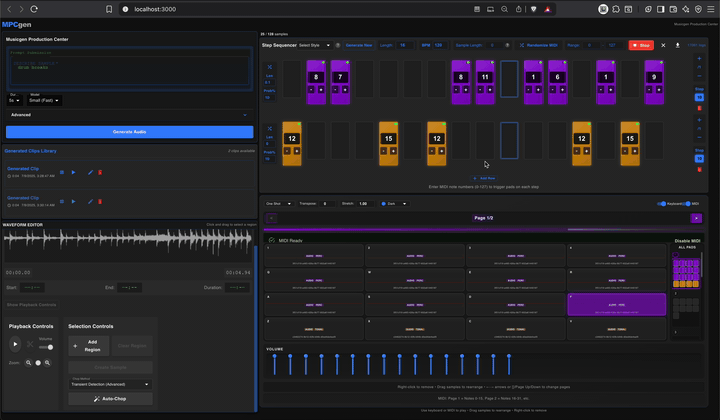Image resolution: width=720 pixels, height=420 pixels.
Task: Click the BPM input field
Action: (x=440, y=45)
